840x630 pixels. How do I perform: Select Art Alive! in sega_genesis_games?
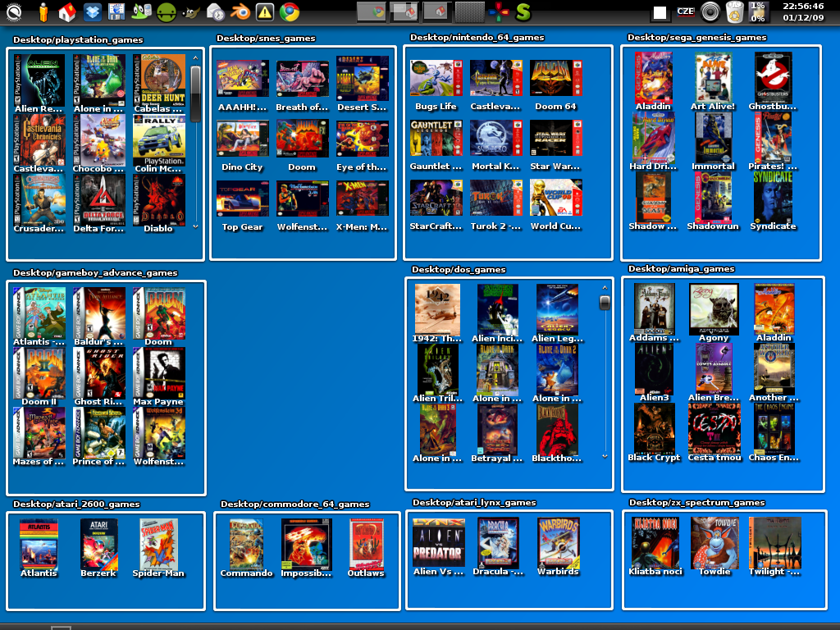(x=713, y=81)
